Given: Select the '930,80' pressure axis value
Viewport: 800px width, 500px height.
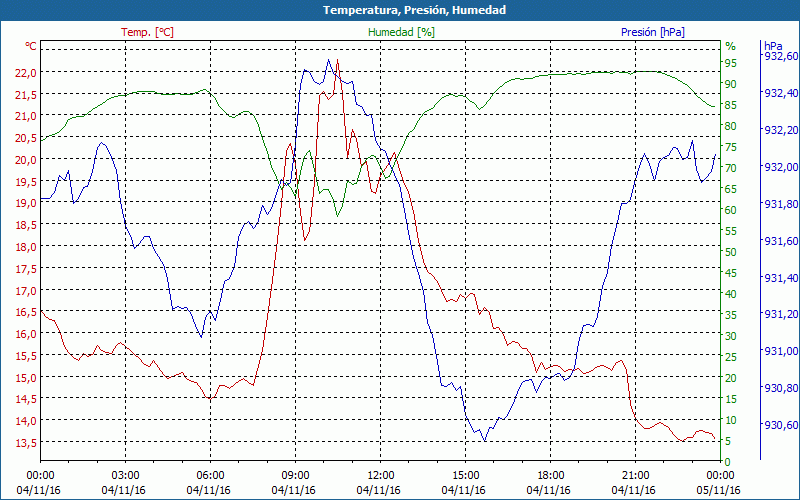Looking at the screenshot, I should pos(781,388).
